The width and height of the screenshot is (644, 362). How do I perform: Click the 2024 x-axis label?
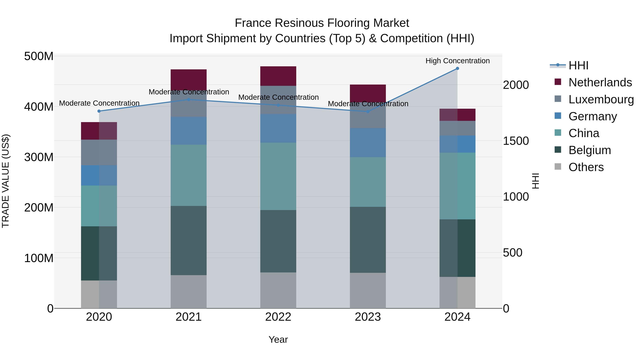[457, 317]
